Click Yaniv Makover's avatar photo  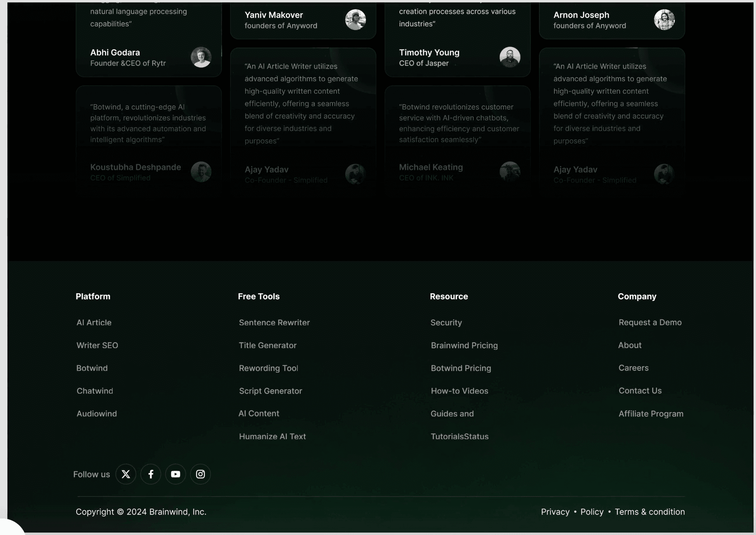tap(356, 19)
